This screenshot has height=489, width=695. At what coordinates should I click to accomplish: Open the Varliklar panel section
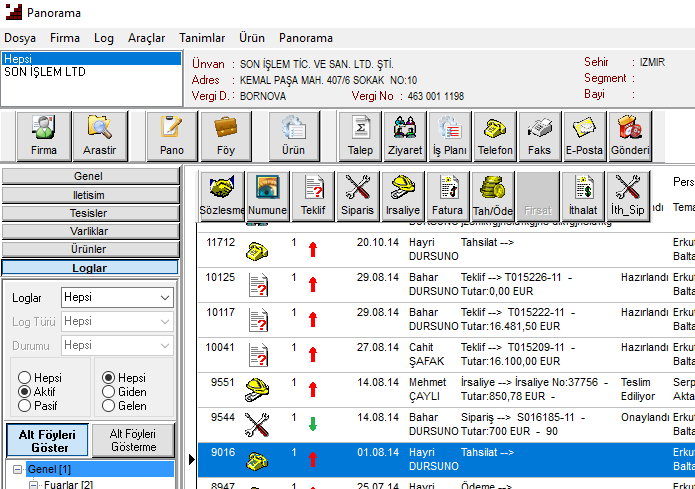pos(89,231)
